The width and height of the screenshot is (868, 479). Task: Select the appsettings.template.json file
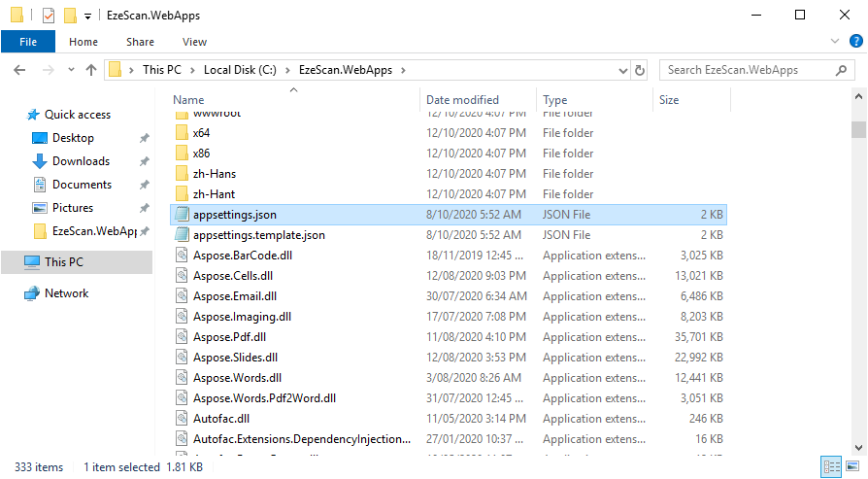click(258, 235)
